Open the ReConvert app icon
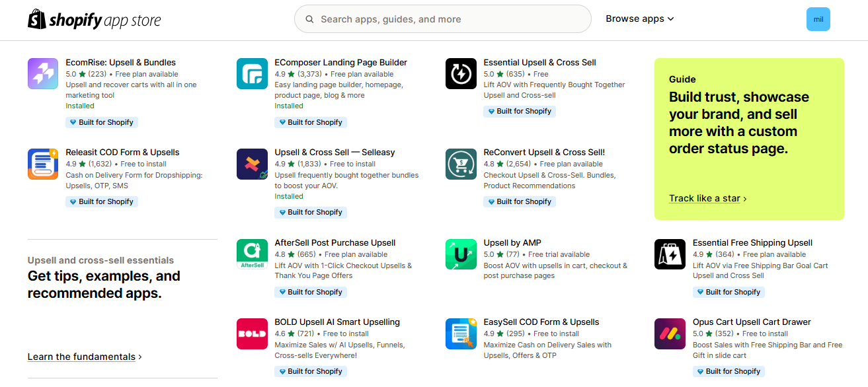This screenshot has width=868, height=387. [461, 164]
